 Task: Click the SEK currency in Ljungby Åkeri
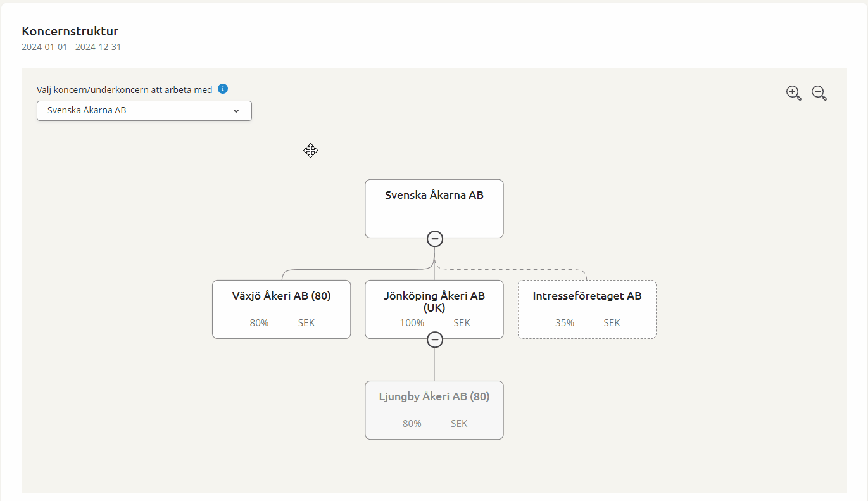click(x=459, y=424)
